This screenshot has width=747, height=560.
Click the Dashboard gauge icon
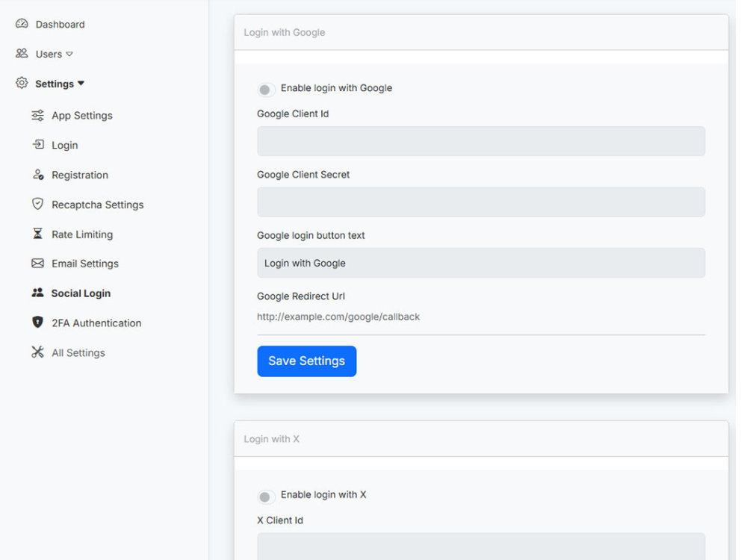[22, 24]
